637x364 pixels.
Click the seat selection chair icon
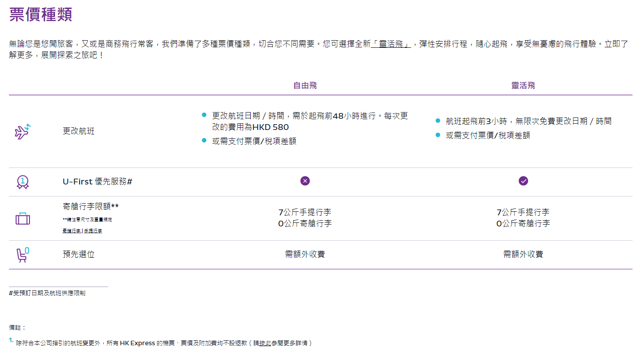click(22, 255)
